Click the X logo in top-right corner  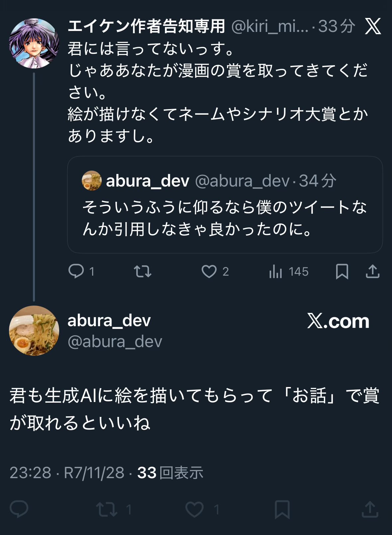373,26
